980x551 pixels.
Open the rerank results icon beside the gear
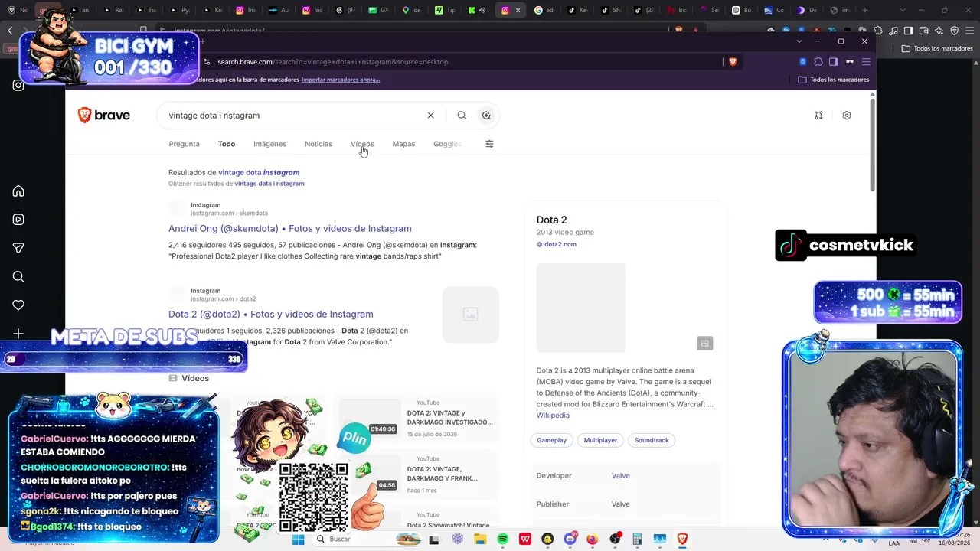coord(818,116)
